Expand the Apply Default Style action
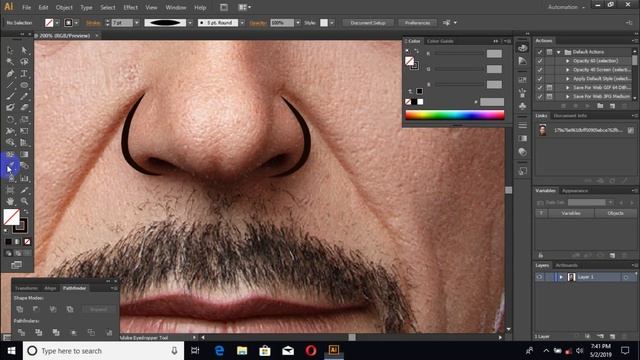 pyautogui.click(x=568, y=79)
